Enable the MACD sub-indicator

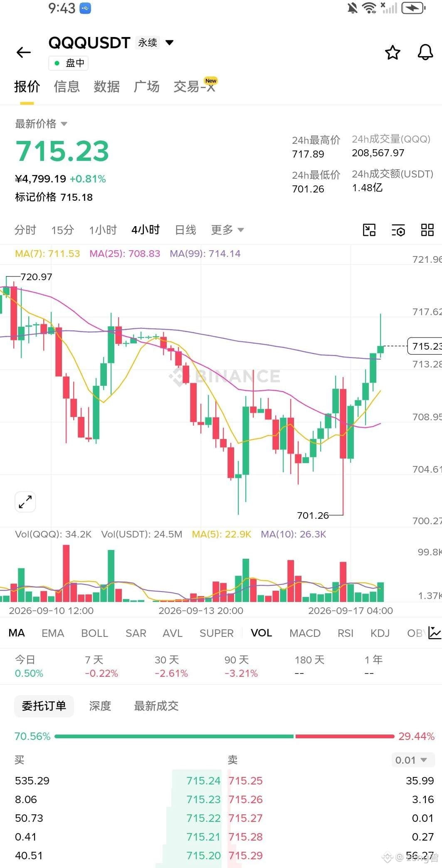(x=305, y=633)
